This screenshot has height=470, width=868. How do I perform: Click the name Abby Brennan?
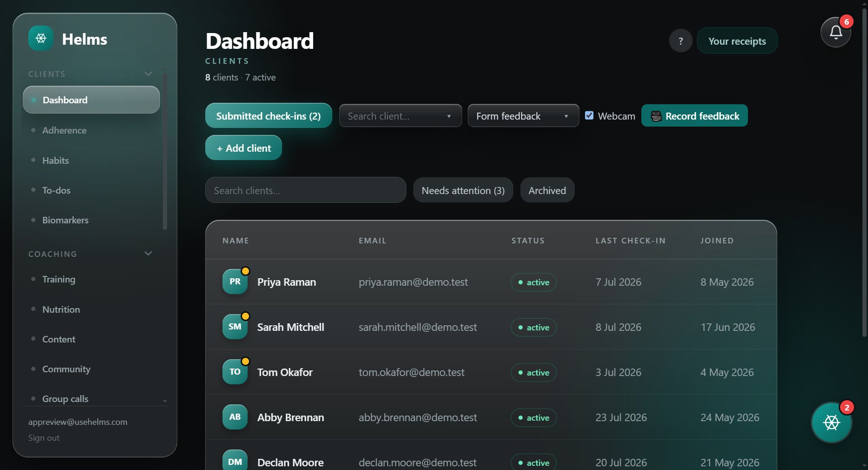coord(291,417)
